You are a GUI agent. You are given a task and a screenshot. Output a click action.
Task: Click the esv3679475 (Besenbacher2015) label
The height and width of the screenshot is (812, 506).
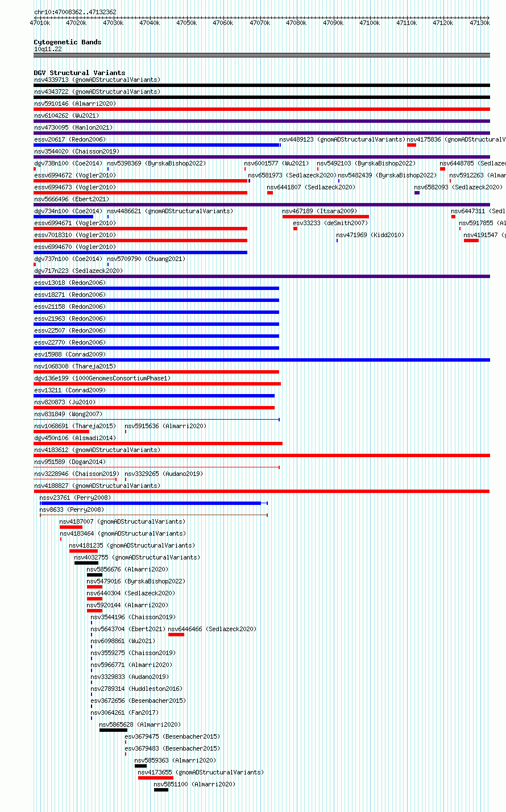(172, 736)
